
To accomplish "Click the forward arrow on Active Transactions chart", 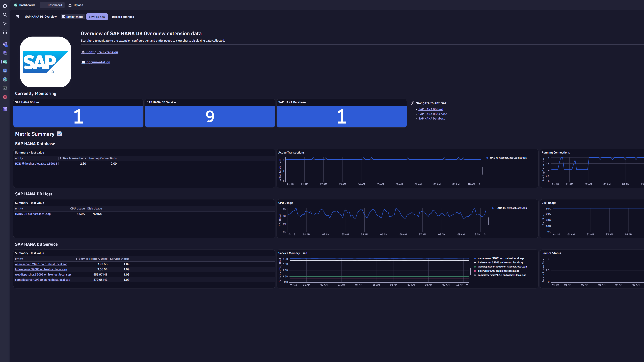I will [479, 184].
